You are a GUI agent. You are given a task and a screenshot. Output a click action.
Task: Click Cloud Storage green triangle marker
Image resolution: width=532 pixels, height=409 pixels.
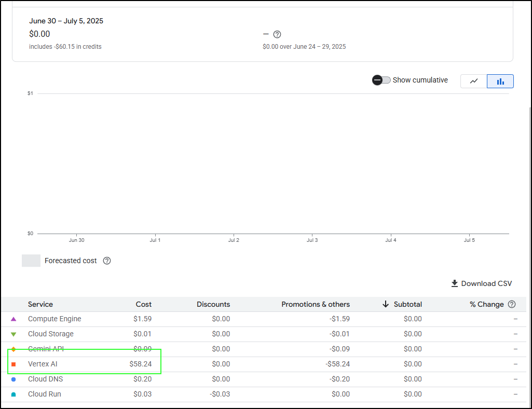(13, 334)
